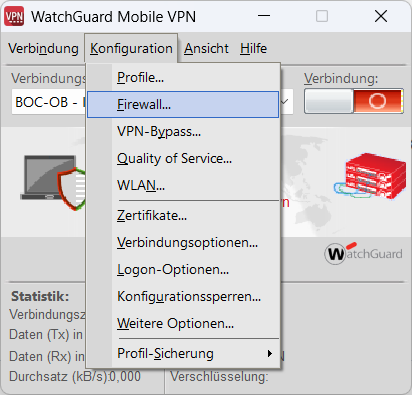Select the Firewall... menu entry
The height and width of the screenshot is (395, 412).
[x=183, y=105]
